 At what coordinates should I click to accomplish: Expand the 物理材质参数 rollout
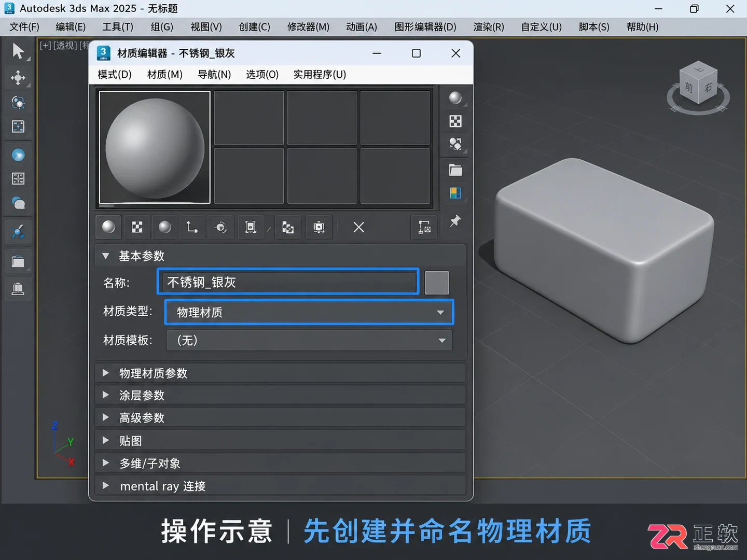(280, 373)
